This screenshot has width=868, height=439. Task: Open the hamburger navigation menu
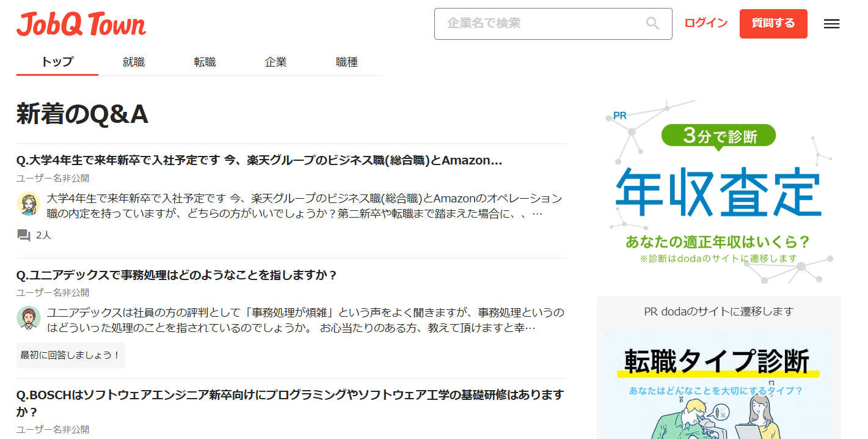click(x=831, y=24)
